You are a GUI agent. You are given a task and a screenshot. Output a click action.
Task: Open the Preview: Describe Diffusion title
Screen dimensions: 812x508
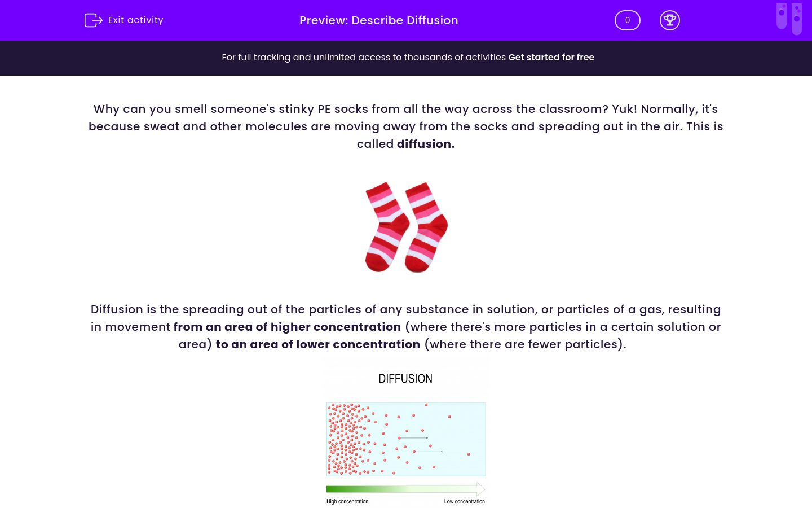(378, 20)
